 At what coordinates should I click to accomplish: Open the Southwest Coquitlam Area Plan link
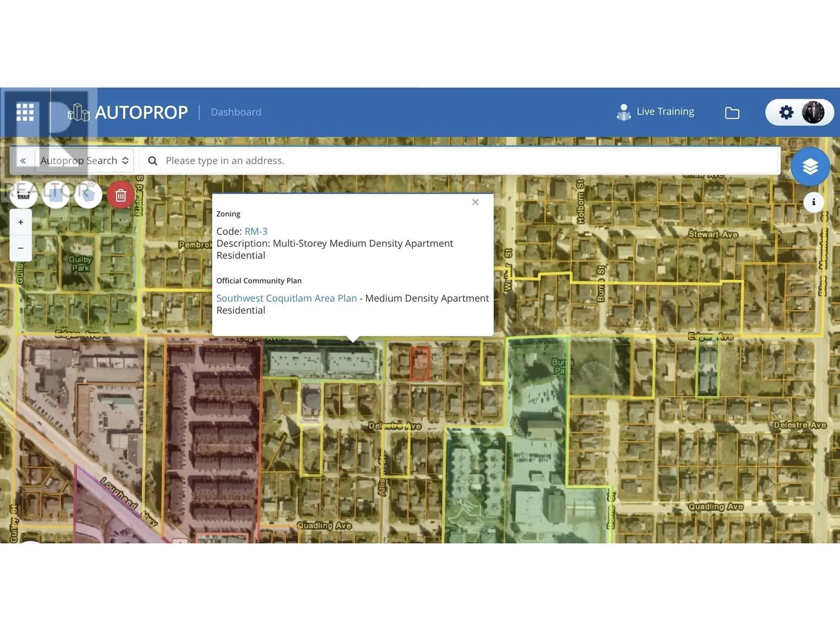click(x=286, y=298)
